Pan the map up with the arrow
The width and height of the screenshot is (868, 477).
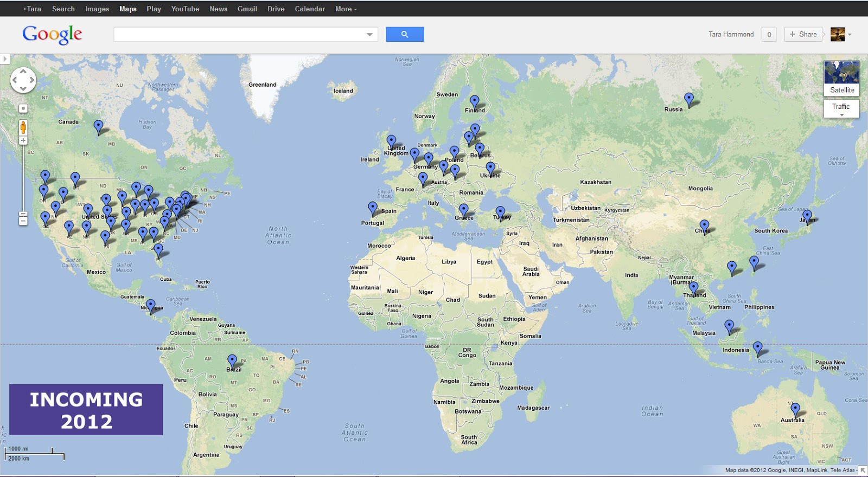[x=23, y=72]
